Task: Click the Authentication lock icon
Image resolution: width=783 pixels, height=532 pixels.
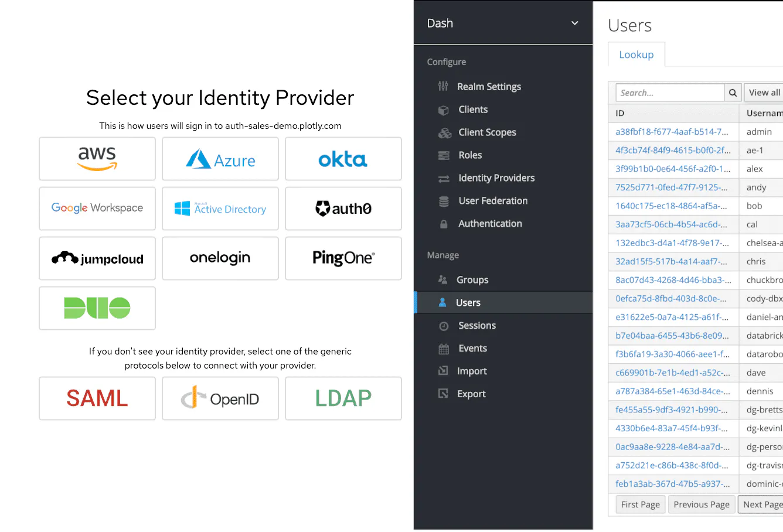Action: tap(444, 224)
